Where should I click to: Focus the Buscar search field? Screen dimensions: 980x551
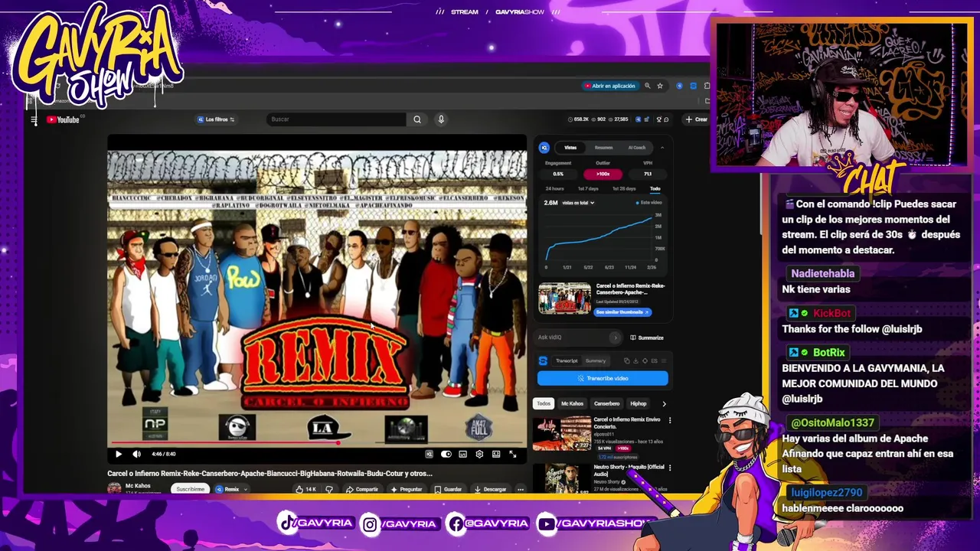pos(336,119)
